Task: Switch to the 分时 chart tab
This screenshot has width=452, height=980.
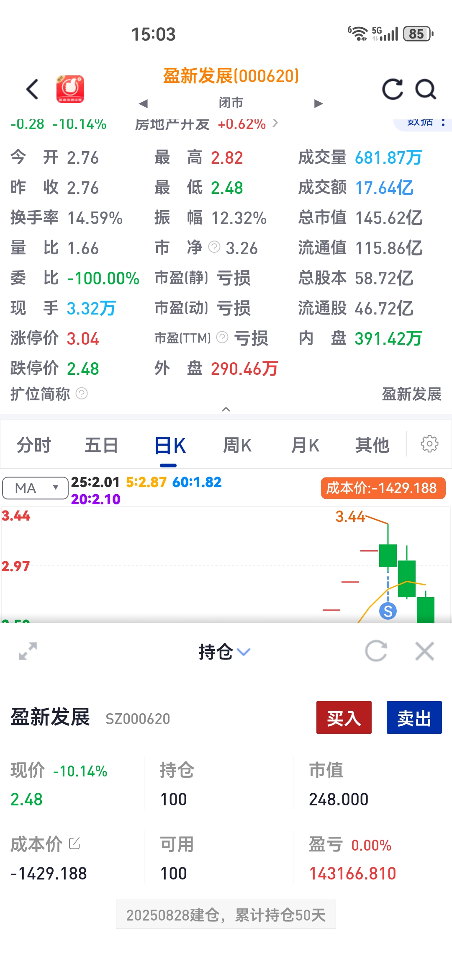Action: pos(33,445)
